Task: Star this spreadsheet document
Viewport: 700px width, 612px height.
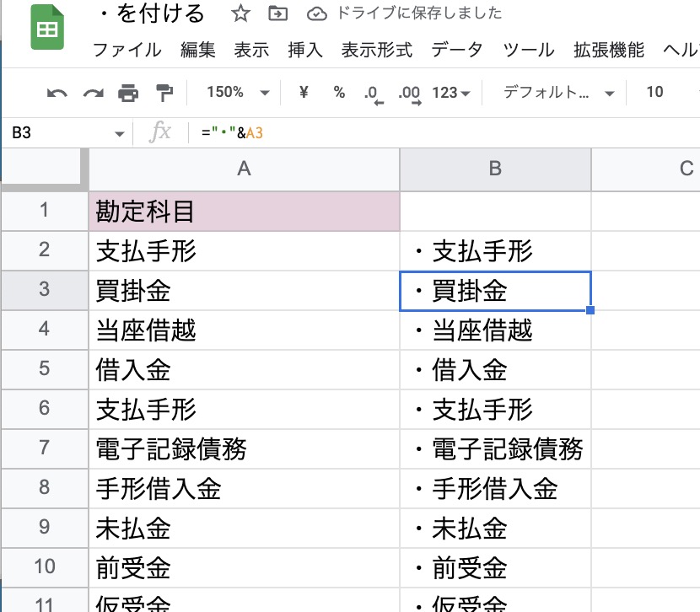Action: coord(240,13)
